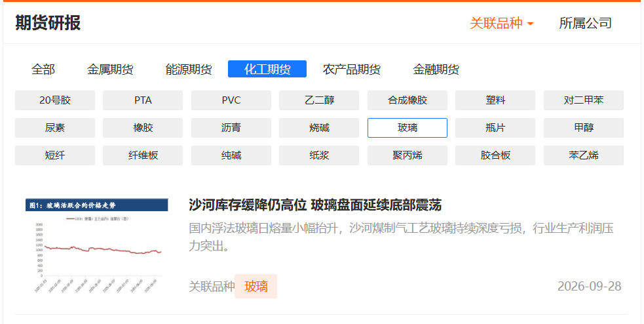Select the 金属期货 category tab
This screenshot has width=644, height=324.
[x=110, y=69]
